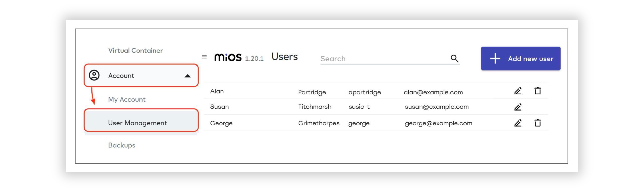Edit Susan Titchmarsh with pencil icon
Viewport: 644px width, 192px height.
518,107
